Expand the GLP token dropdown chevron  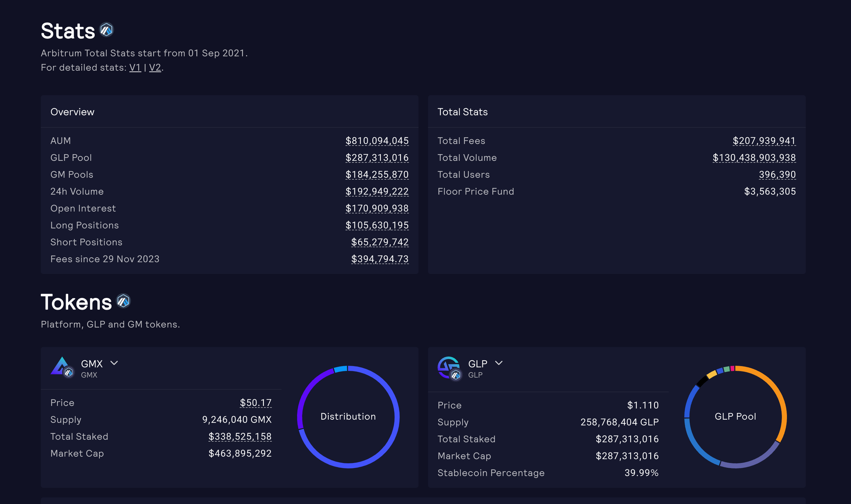pos(499,363)
